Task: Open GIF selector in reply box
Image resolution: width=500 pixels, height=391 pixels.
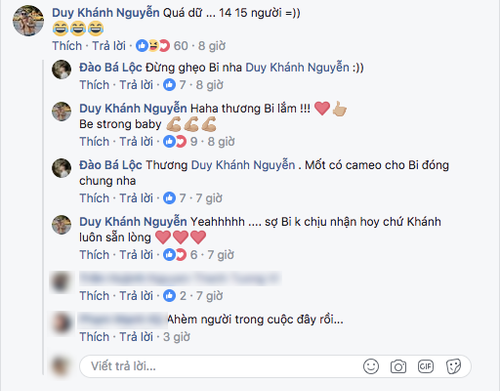Action: coord(425,366)
